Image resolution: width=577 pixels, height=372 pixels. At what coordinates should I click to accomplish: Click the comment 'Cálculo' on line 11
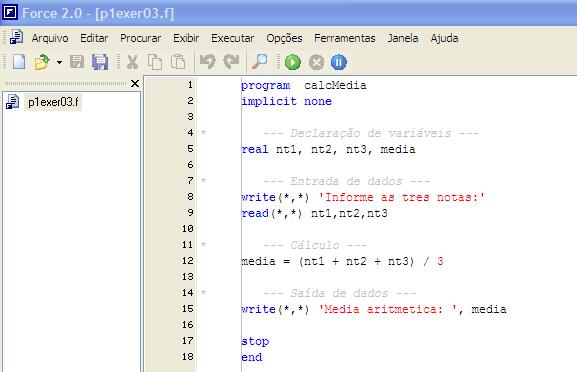click(315, 245)
